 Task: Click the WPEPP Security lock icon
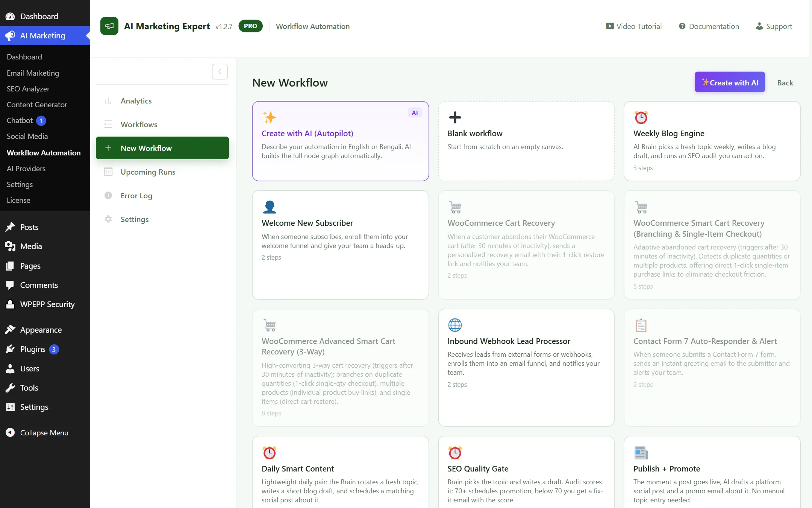10,304
